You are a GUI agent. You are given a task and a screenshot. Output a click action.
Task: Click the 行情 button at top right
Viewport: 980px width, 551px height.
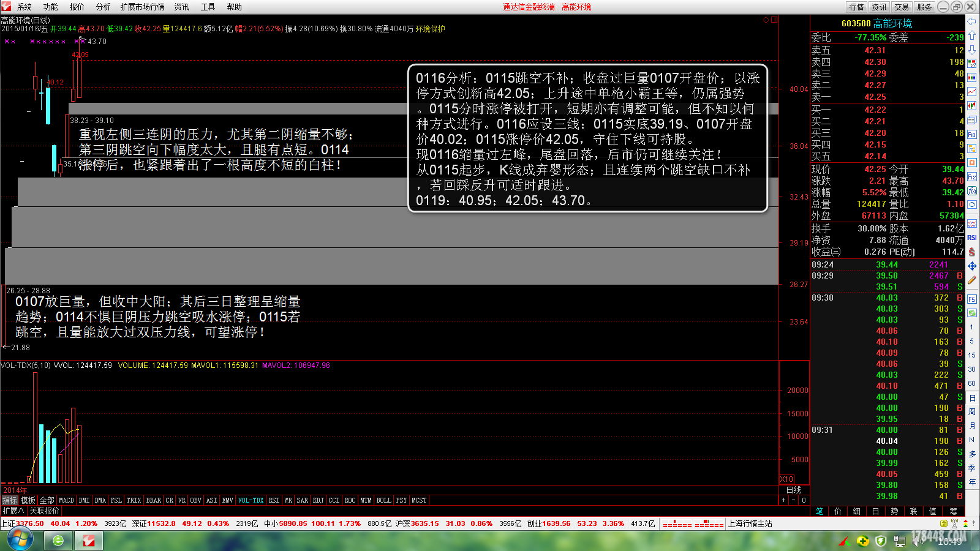pyautogui.click(x=856, y=7)
